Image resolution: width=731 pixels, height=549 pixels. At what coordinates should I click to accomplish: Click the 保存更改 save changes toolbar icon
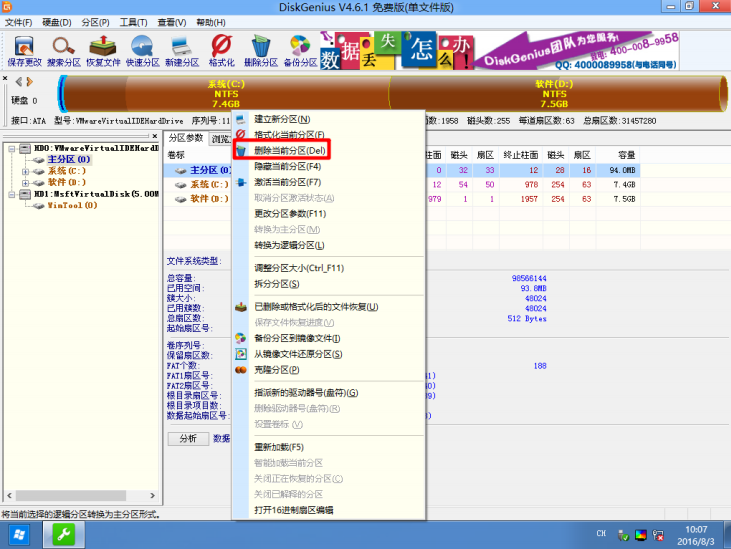[x=24, y=51]
